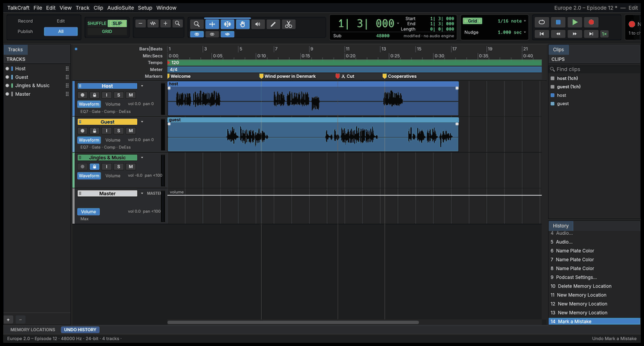Select the Scrubber speaker tool
Image resolution: width=644 pixels, height=346 pixels.
pos(258,24)
